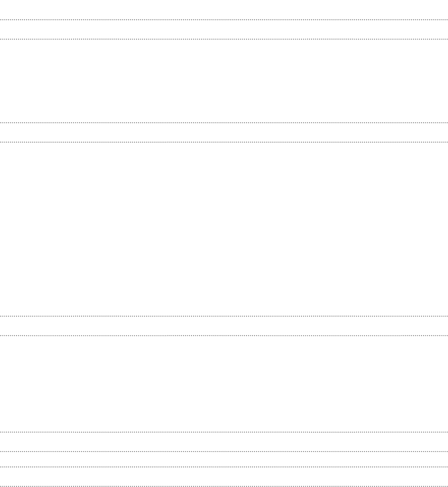448x487 pixels.
Task: Select the seventh dotted answer line
Action: (224, 432)
